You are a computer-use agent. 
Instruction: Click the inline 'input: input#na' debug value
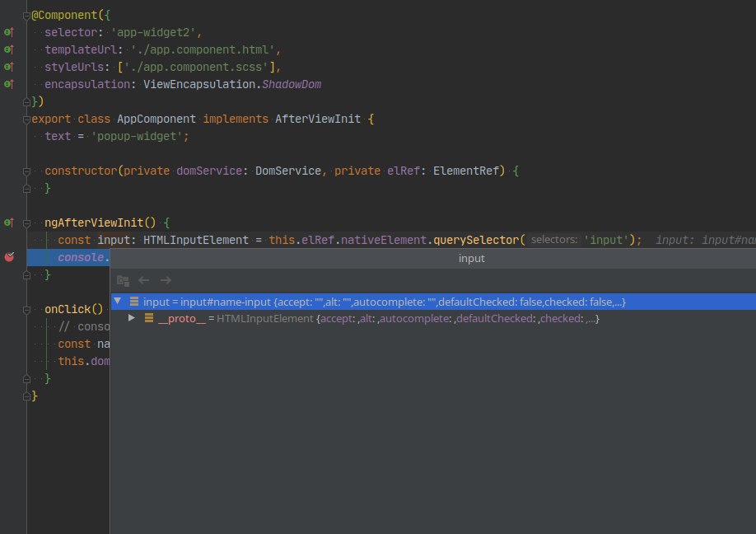click(x=706, y=240)
